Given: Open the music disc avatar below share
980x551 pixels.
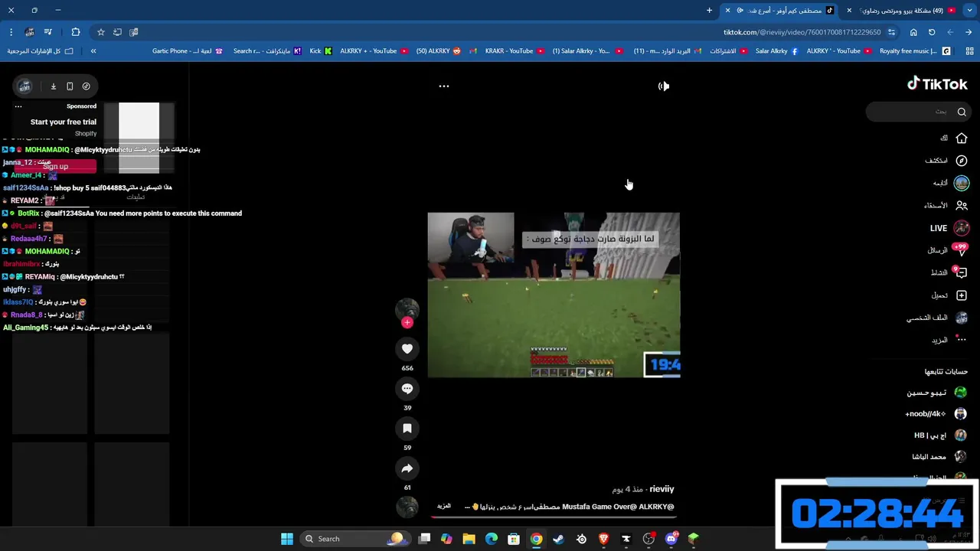Looking at the screenshot, I should click(407, 507).
